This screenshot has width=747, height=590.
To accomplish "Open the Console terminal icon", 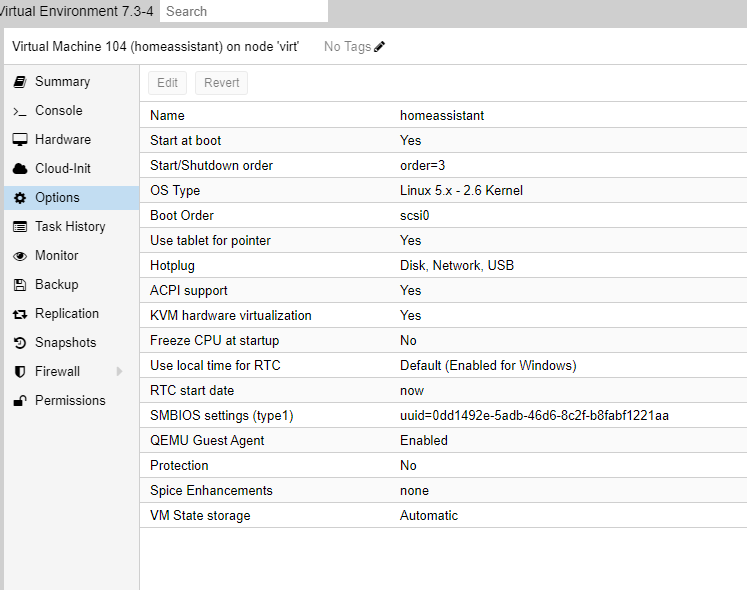I will (x=20, y=112).
